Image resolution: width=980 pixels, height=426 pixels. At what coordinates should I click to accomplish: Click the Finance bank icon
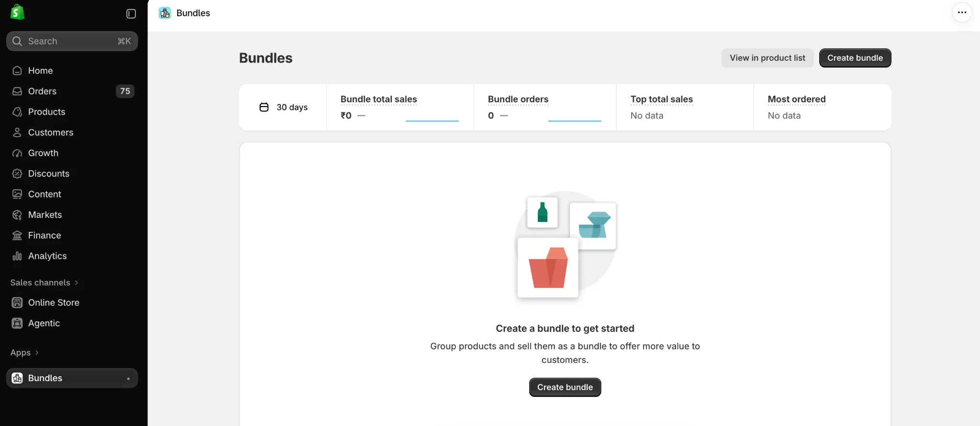tap(17, 235)
